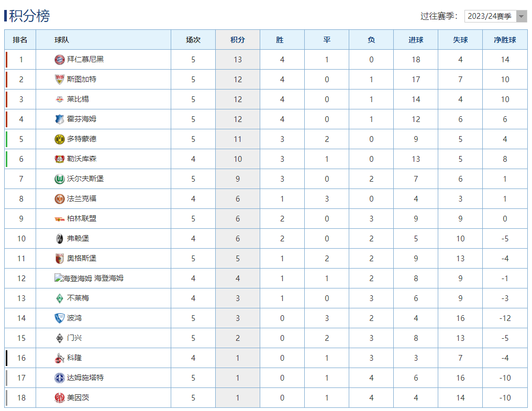Click the Wolfsburg green W logo
The height and width of the screenshot is (411, 532).
click(59, 179)
